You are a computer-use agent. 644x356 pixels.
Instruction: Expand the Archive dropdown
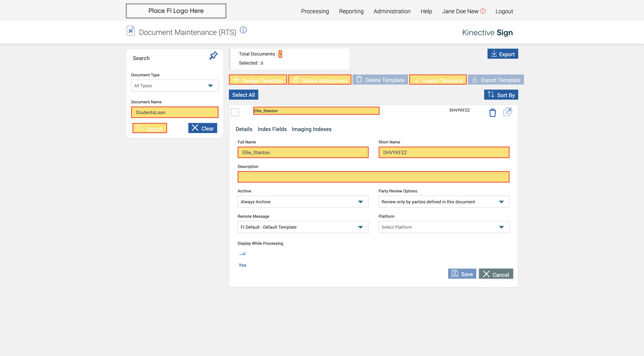pos(303,202)
